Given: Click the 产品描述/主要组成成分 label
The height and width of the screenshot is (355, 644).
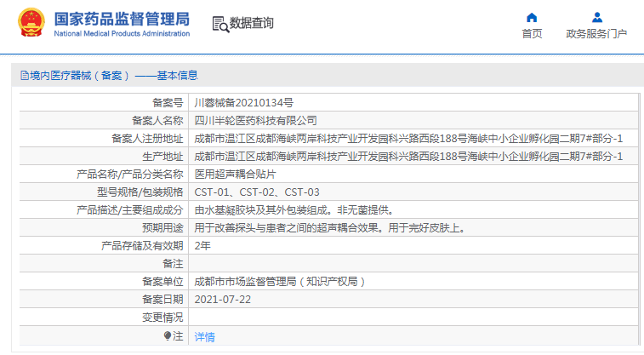Looking at the screenshot, I should click(x=130, y=210).
